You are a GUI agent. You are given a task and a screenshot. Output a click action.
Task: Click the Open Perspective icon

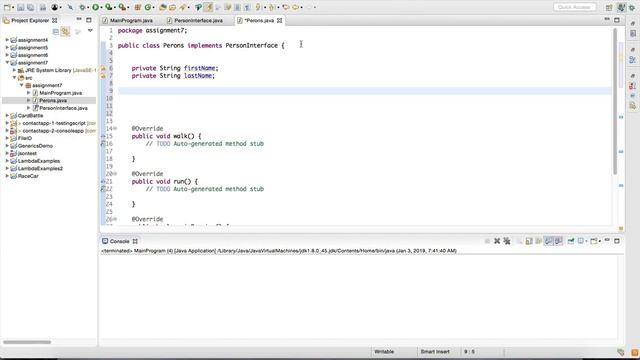point(609,7)
